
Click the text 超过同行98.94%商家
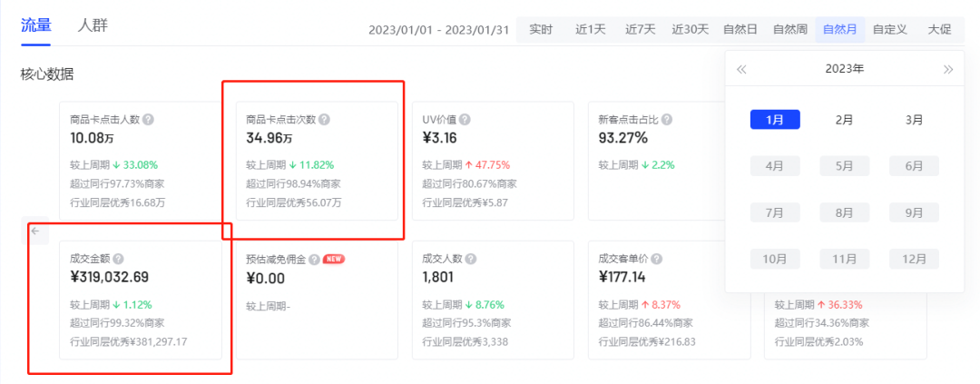pos(293,184)
